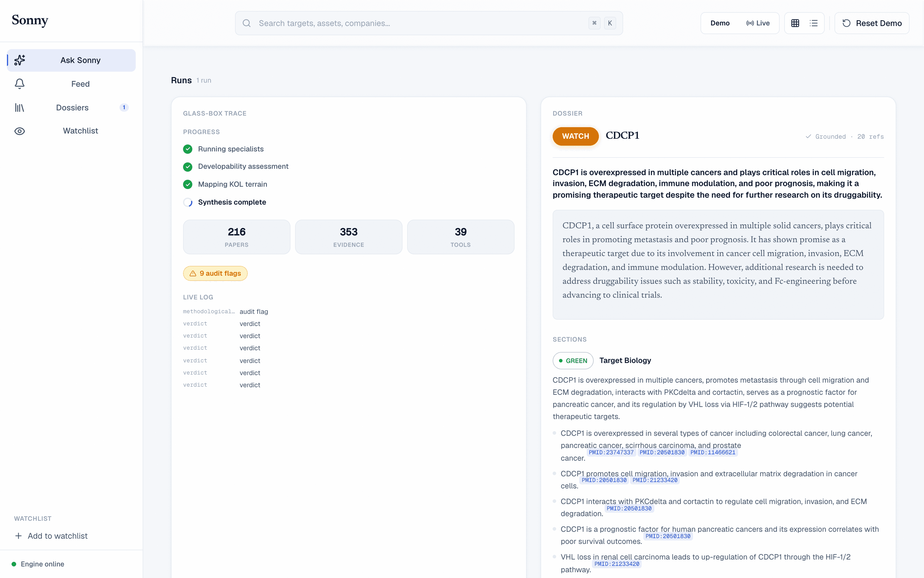The height and width of the screenshot is (578, 924).
Task: Click the command key shortcut badge
Action: 594,23
